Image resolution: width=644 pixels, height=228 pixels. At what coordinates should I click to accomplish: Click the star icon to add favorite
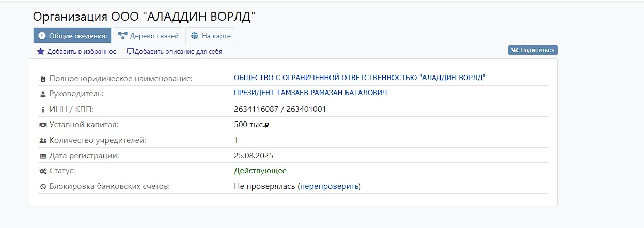coord(41,52)
